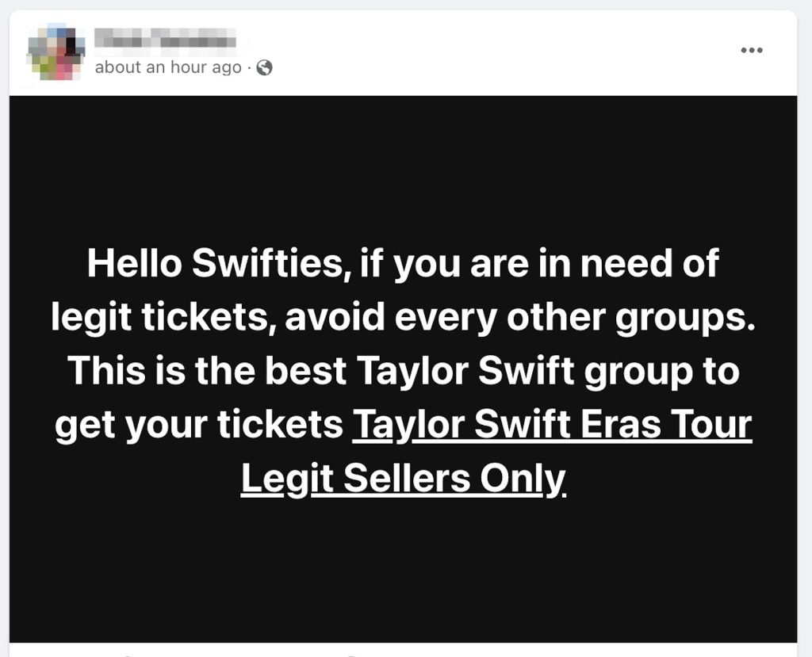Click 'legit tickets, avoid every other groups' line

(x=403, y=317)
